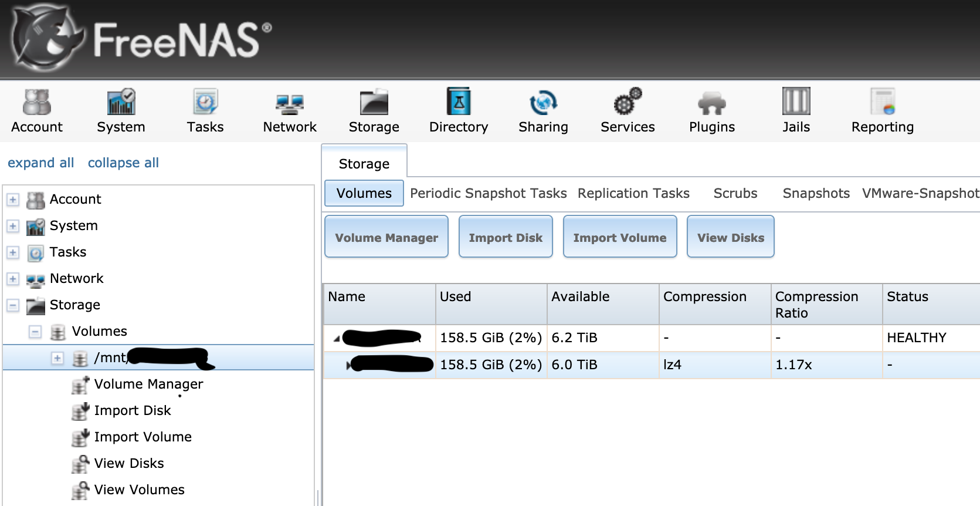Viewport: 980px width, 506px height.
Task: Click the Name column header
Action: point(379,304)
